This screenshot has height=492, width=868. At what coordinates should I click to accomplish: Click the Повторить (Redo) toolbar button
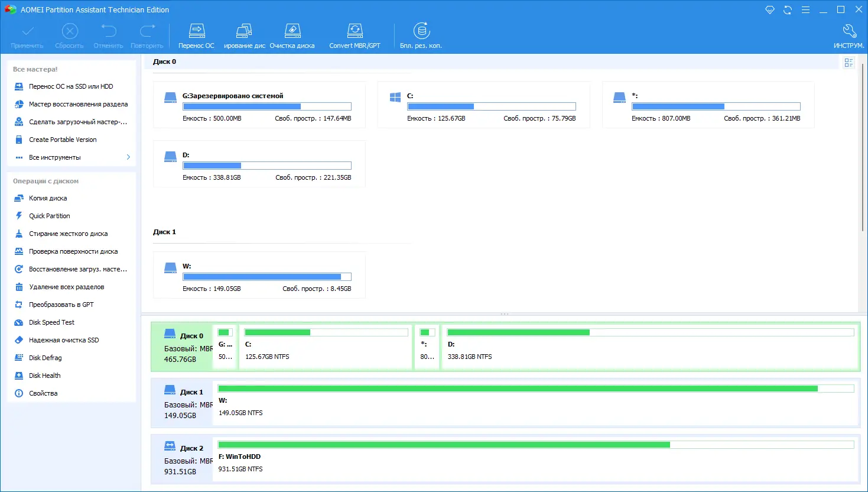147,36
